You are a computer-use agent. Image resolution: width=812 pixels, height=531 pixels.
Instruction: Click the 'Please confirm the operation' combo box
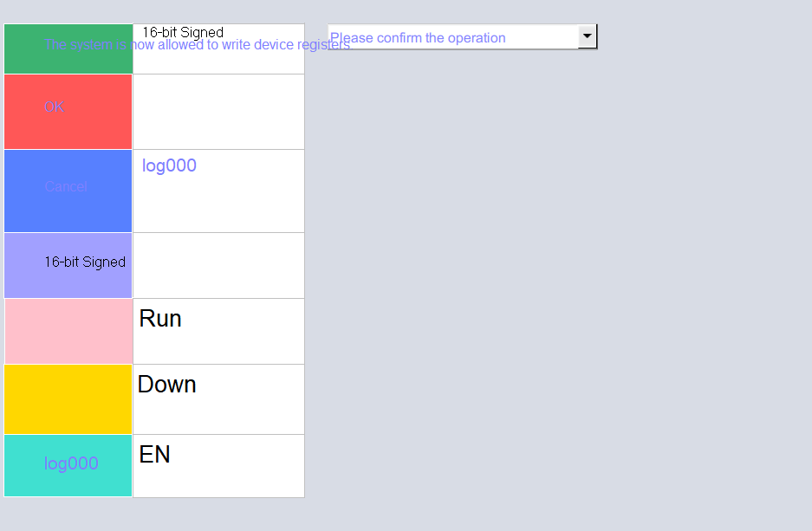pyautogui.click(x=452, y=37)
